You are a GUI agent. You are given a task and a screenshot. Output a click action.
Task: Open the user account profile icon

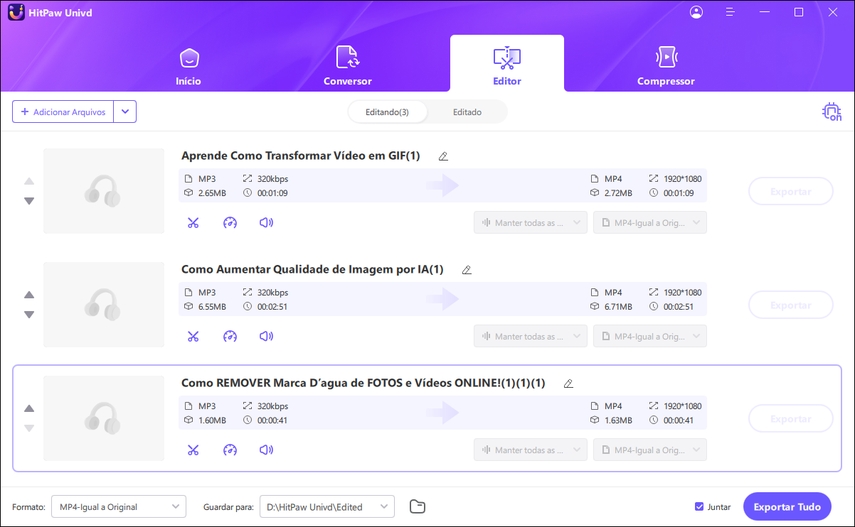click(696, 12)
